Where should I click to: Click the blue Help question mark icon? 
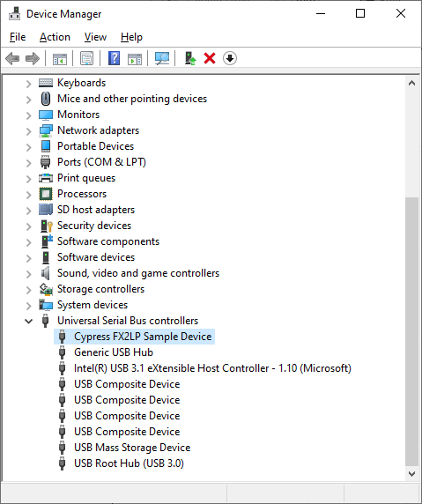115,58
